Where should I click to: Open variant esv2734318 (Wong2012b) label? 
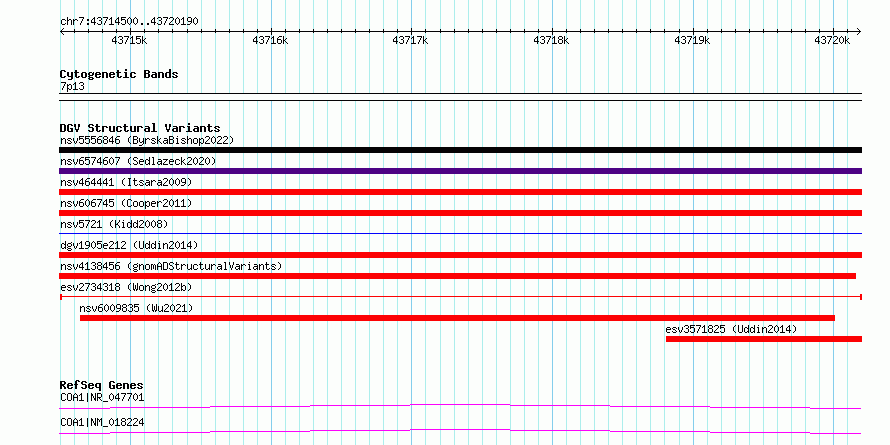click(x=126, y=287)
